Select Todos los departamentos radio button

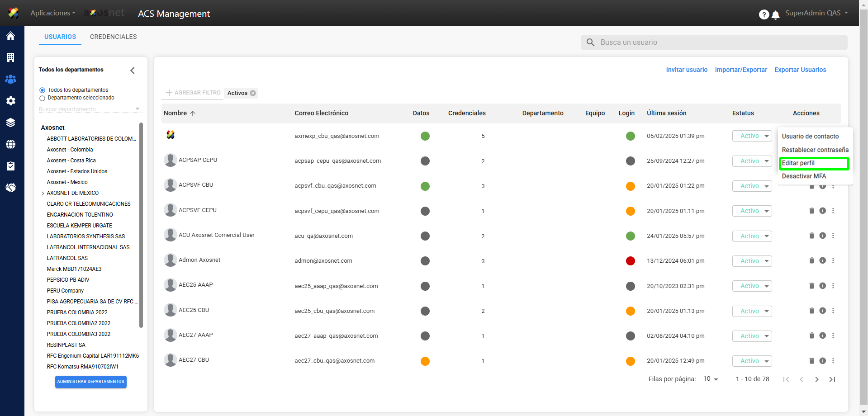tap(43, 90)
